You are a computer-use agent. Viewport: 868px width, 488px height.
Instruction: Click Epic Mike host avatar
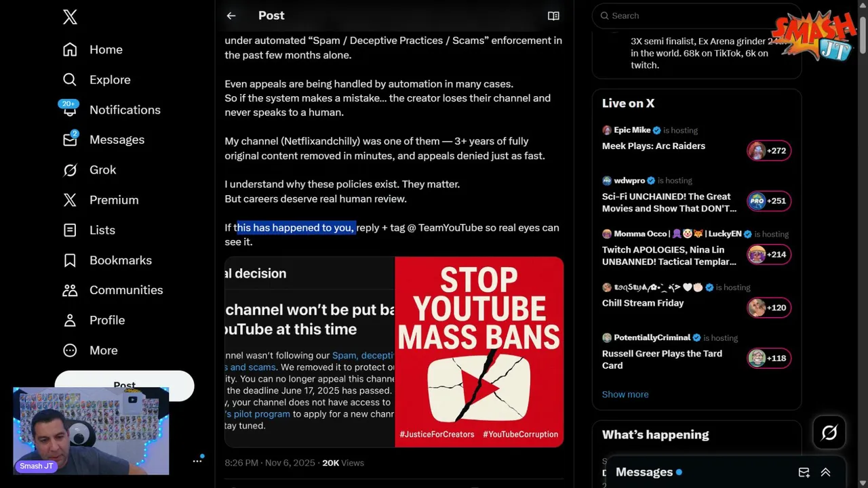(x=607, y=130)
